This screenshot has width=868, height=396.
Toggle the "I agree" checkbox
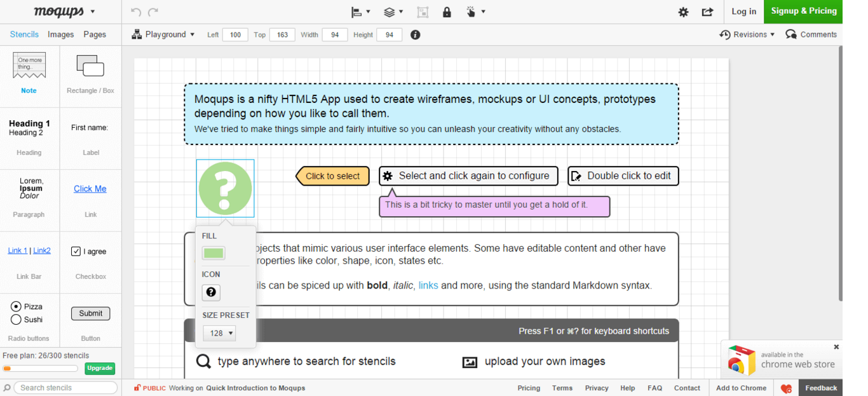coord(76,251)
